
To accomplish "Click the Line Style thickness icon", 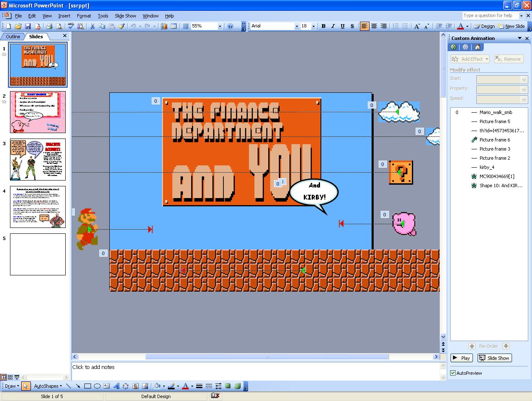I will point(199,386).
